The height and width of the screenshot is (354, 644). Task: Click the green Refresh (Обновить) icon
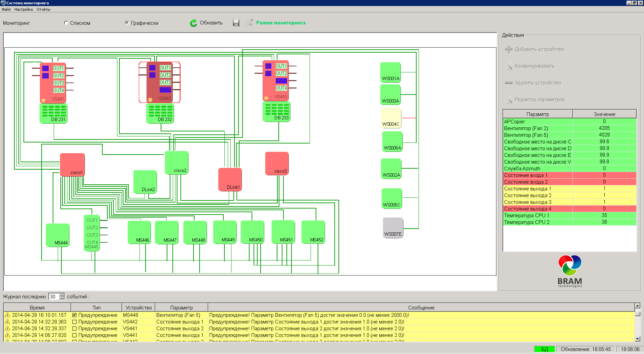[x=194, y=23]
